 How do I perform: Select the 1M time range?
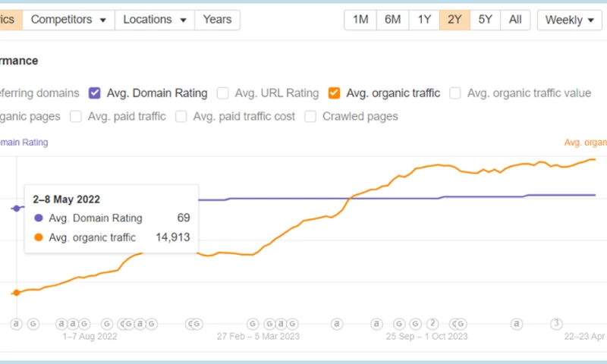click(x=360, y=20)
